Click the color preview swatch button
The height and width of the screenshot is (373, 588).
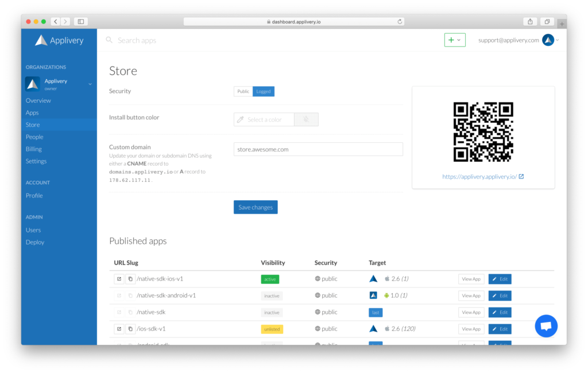coord(307,119)
